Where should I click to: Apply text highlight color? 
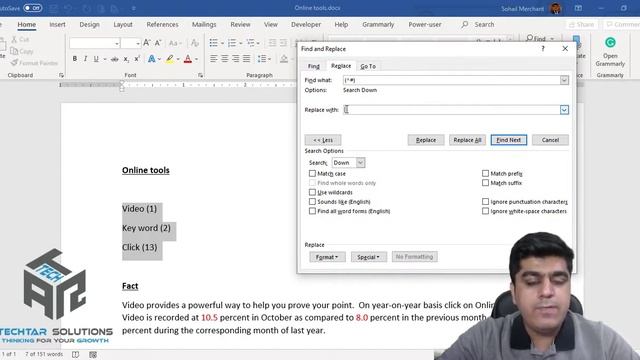(x=170, y=59)
